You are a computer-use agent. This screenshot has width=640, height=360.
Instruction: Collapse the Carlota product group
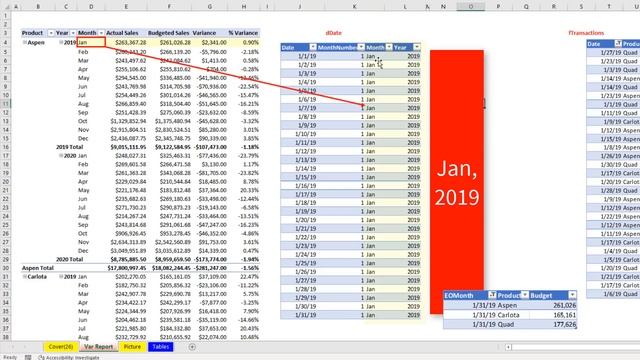pos(24,277)
